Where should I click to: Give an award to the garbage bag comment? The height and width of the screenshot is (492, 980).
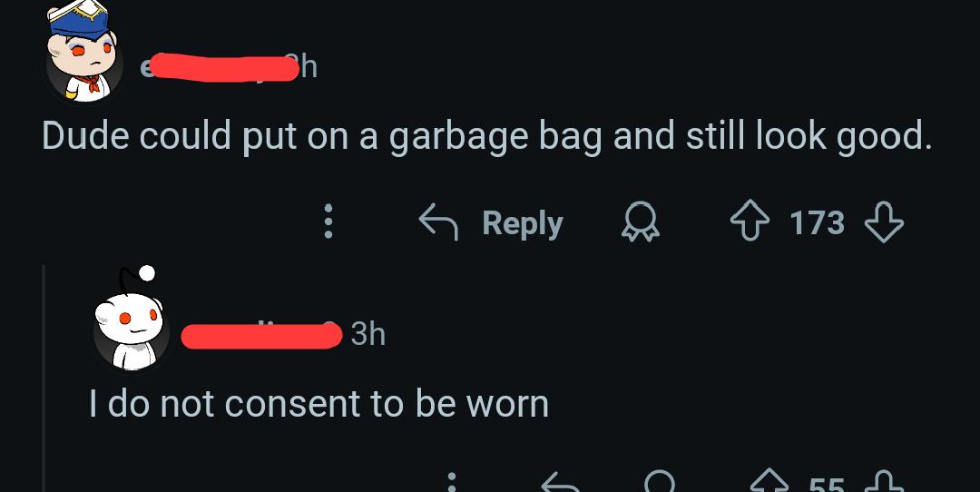click(x=641, y=222)
